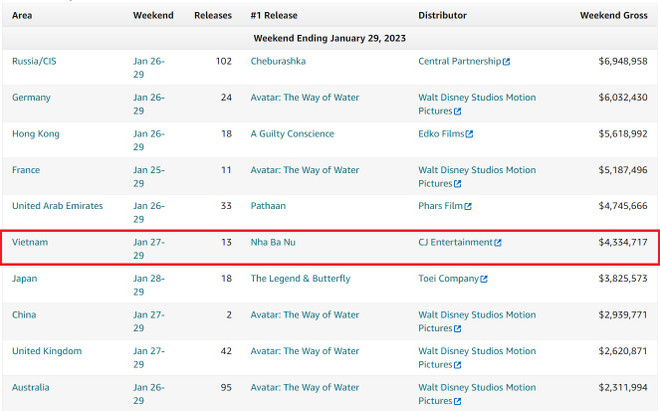Click The Legend & Butterfly link

[x=300, y=278]
